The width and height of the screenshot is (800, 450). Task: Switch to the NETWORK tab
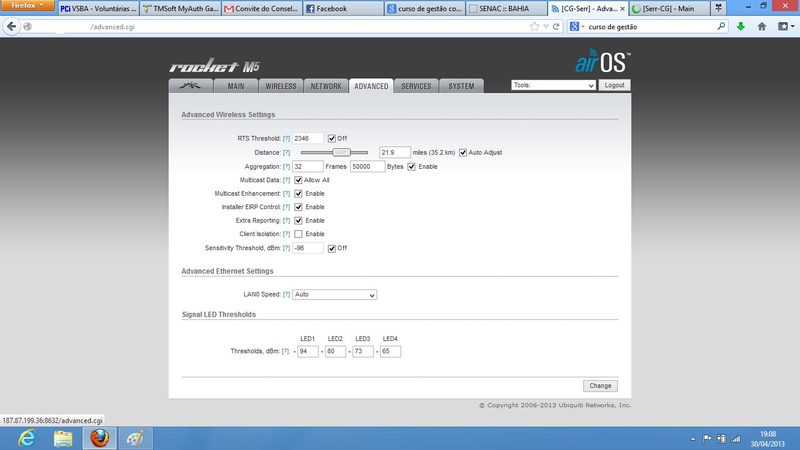point(326,86)
